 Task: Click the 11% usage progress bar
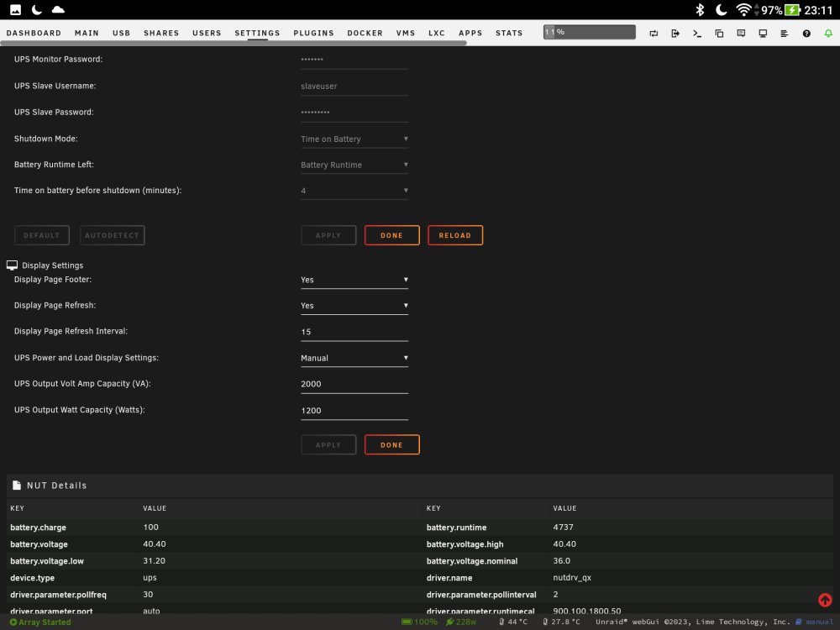590,32
